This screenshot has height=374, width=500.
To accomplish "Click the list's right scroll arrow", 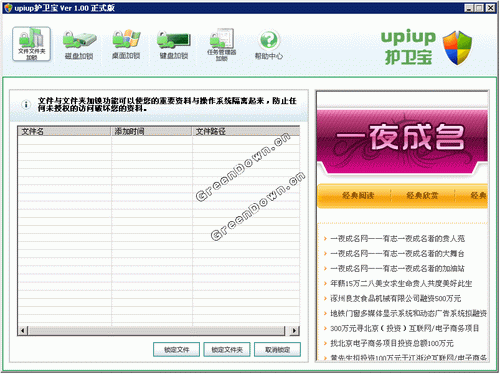I will click(294, 331).
